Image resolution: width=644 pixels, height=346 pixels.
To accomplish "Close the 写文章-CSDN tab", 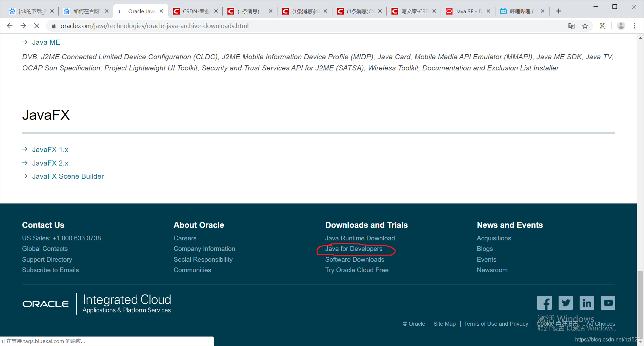I will point(434,11).
